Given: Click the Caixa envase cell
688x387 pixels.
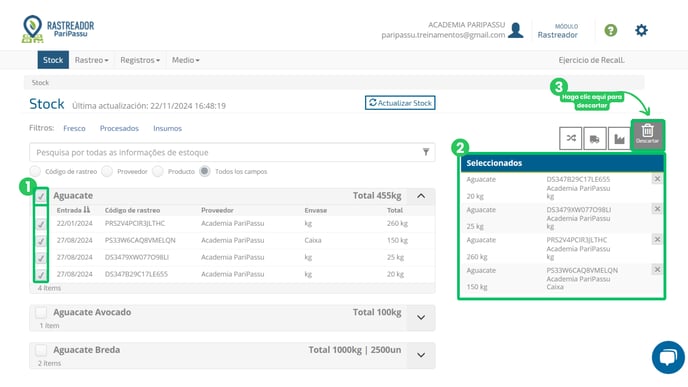Looking at the screenshot, I should click(x=313, y=240).
